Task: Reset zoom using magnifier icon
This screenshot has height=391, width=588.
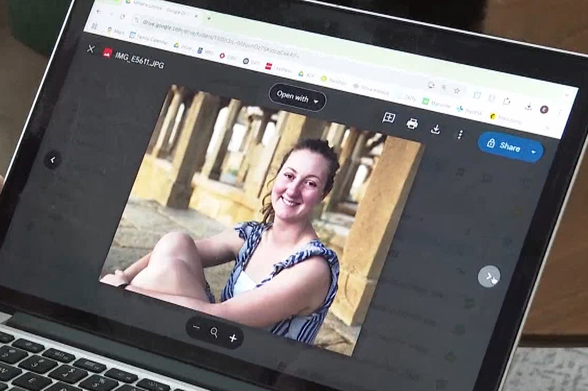Action: point(214,333)
